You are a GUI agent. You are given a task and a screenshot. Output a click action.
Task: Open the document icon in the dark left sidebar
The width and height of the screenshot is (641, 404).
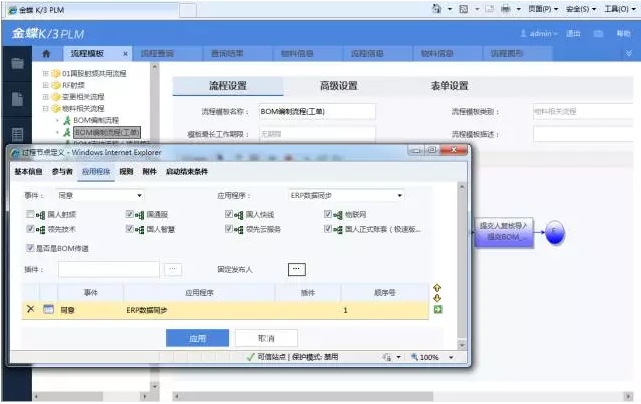(17, 99)
